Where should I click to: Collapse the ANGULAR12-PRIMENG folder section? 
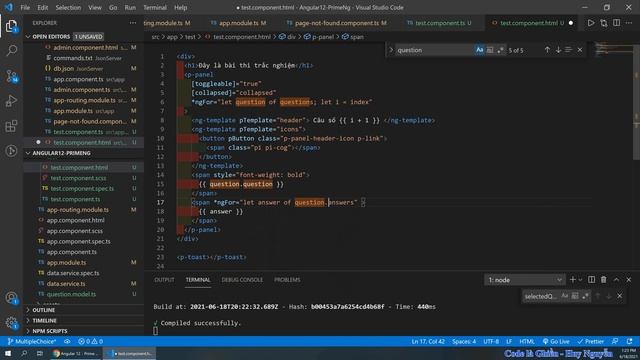pos(28,153)
